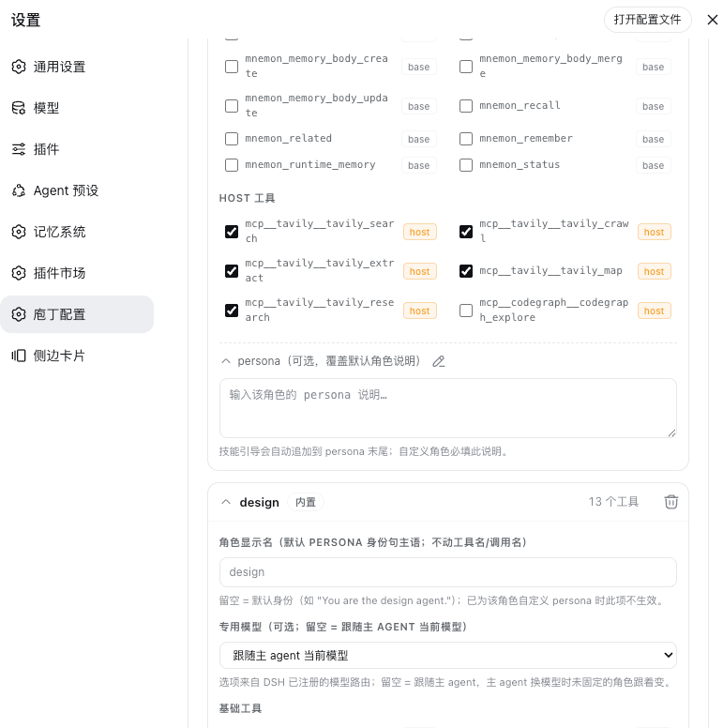Uncheck mcp__tavily__tavily_search checkbox
This screenshot has width=723, height=728.
[232, 231]
